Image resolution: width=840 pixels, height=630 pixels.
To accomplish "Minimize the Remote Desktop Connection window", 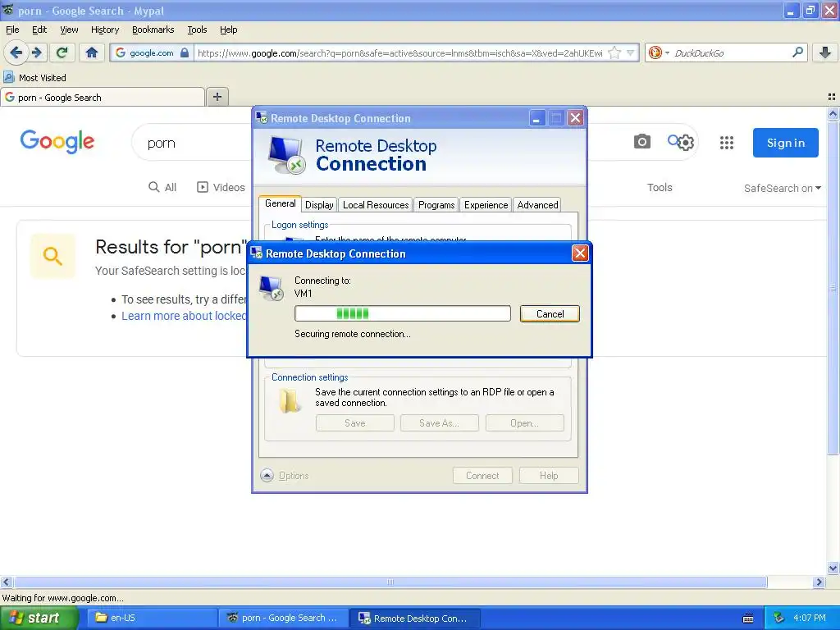I will 536,118.
